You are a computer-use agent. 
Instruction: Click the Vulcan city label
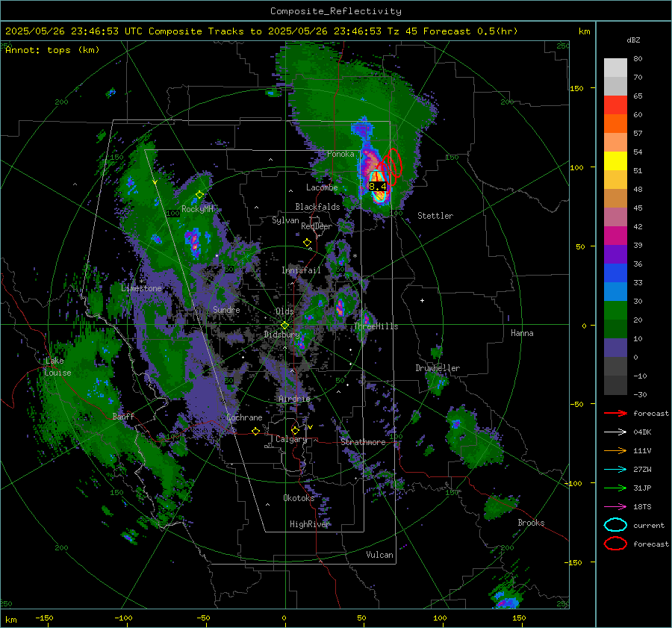pos(379,555)
